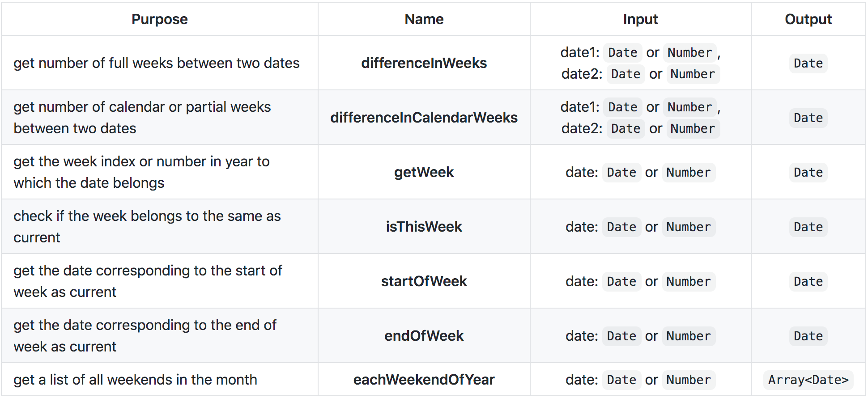Click the Output column header
Screen dimensions: 868x398
[808, 19]
